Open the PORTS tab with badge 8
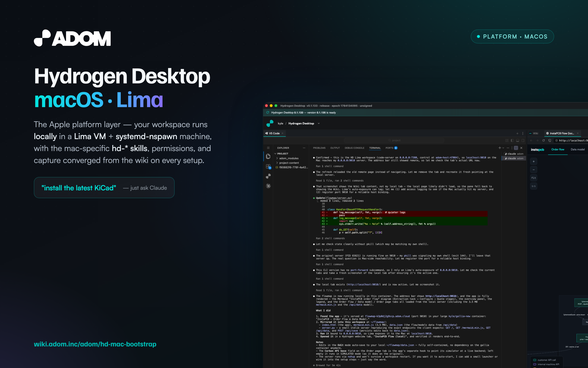The height and width of the screenshot is (368, 588). tap(391, 148)
